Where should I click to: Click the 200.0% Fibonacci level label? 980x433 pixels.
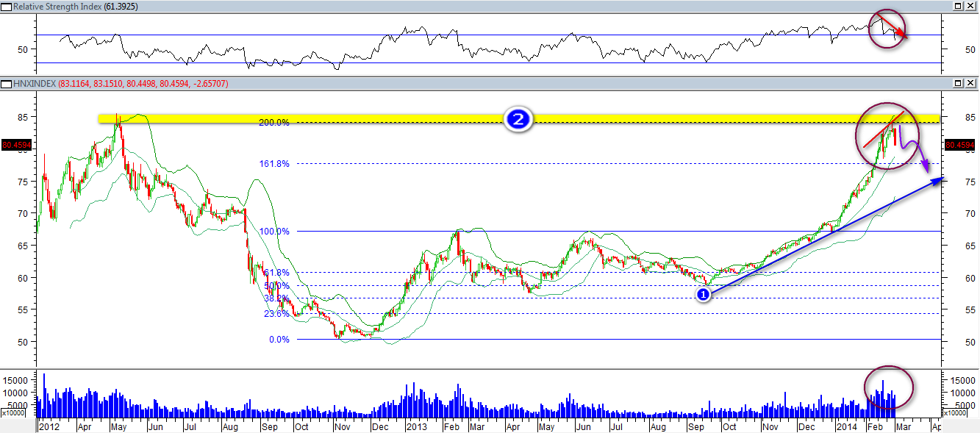click(273, 123)
